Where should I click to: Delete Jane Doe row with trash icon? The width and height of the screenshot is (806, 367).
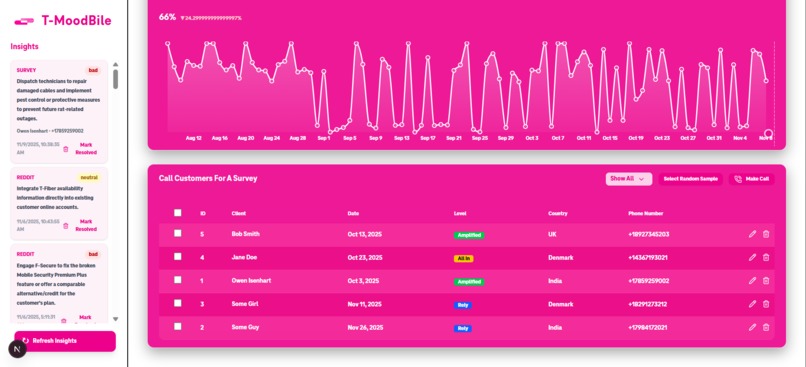[766, 258]
